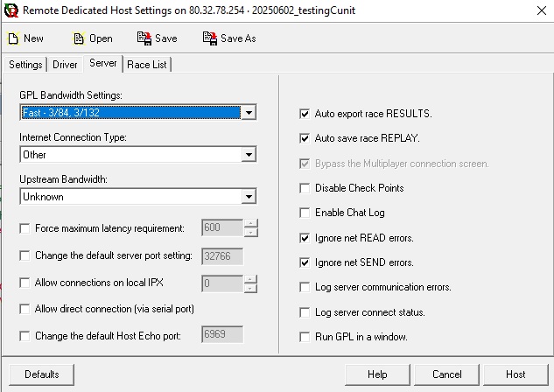Viewport: 554px width, 392px height.
Task: Click the Save As toolbar label
Action: [238, 38]
